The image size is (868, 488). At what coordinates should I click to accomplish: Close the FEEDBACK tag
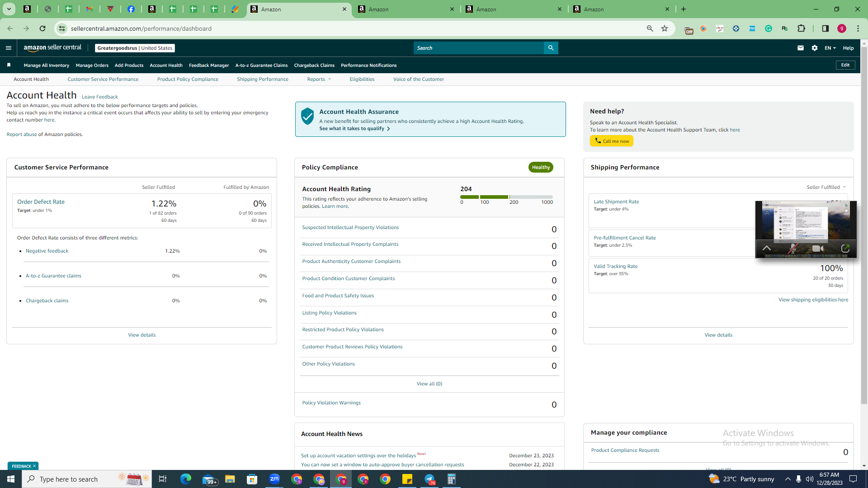(x=34, y=466)
